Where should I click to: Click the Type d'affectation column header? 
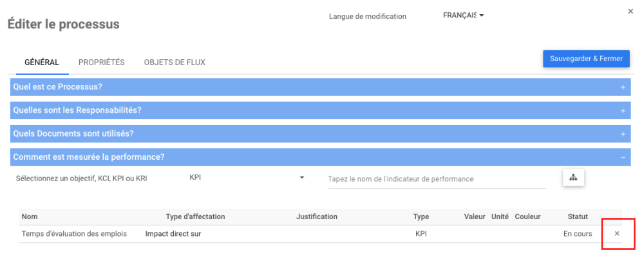coord(195,216)
